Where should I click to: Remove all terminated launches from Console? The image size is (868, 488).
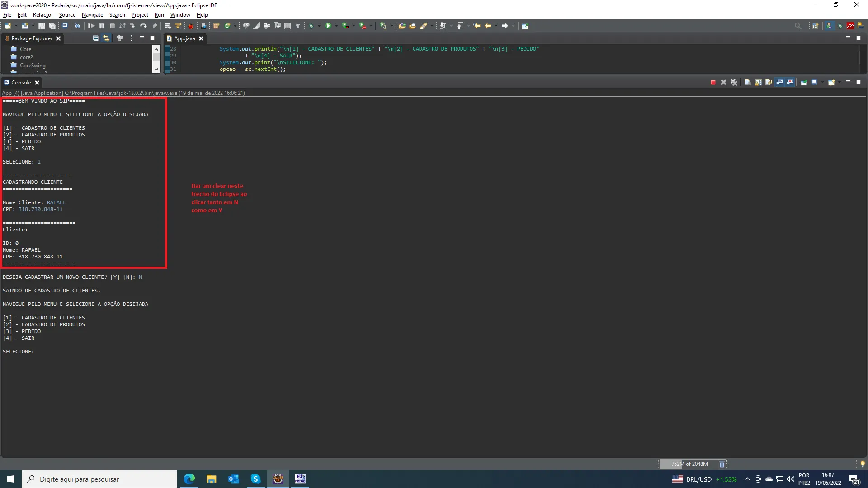[x=734, y=82]
